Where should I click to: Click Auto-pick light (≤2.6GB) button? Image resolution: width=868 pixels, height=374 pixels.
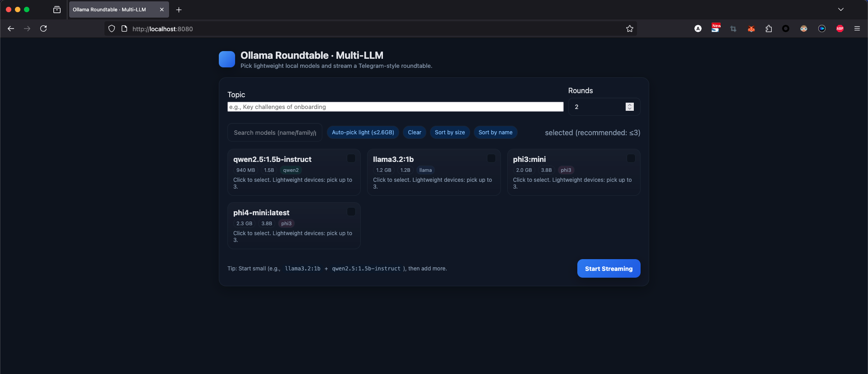pos(363,133)
